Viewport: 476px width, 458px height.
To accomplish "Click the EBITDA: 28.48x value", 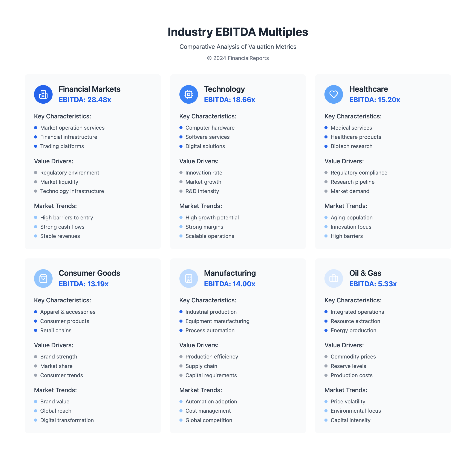I will [x=85, y=100].
